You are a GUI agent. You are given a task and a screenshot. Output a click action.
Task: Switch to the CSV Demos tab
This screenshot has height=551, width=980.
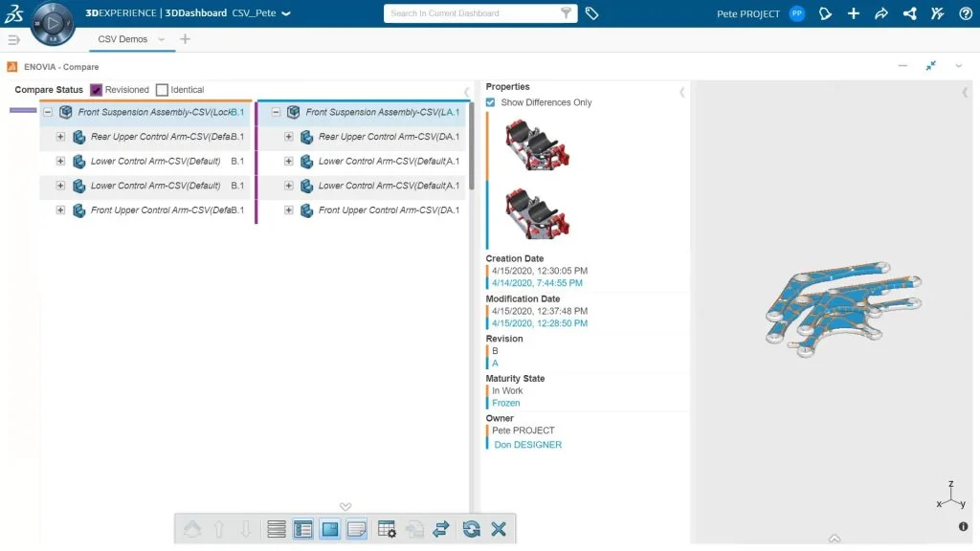coord(122,39)
